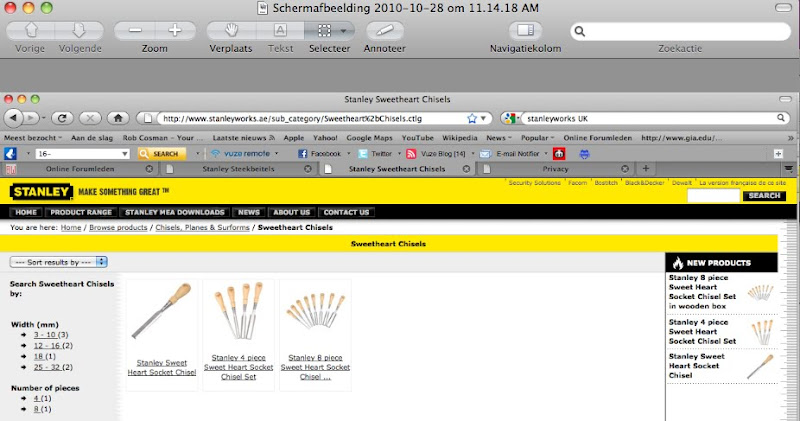Screen dimensions: 800x421
Task: Open Stanley 8 piece Sweet Heart Socket Chisel link
Action: [315, 367]
